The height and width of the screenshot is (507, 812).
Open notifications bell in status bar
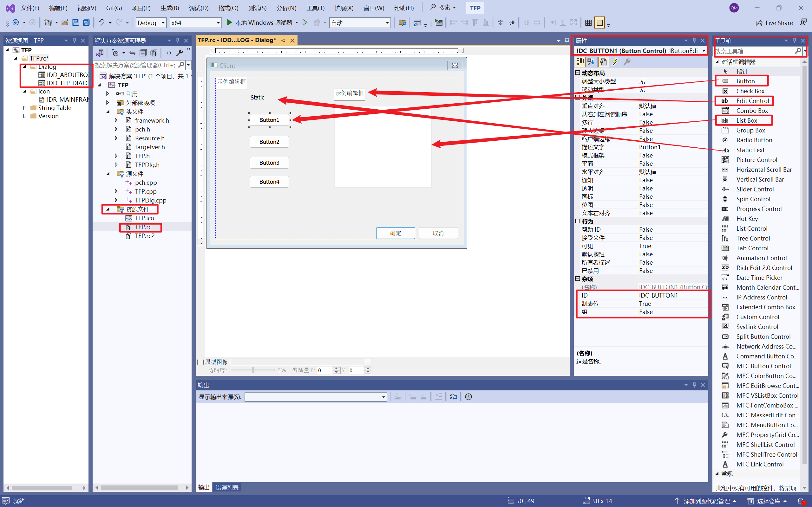(801, 501)
